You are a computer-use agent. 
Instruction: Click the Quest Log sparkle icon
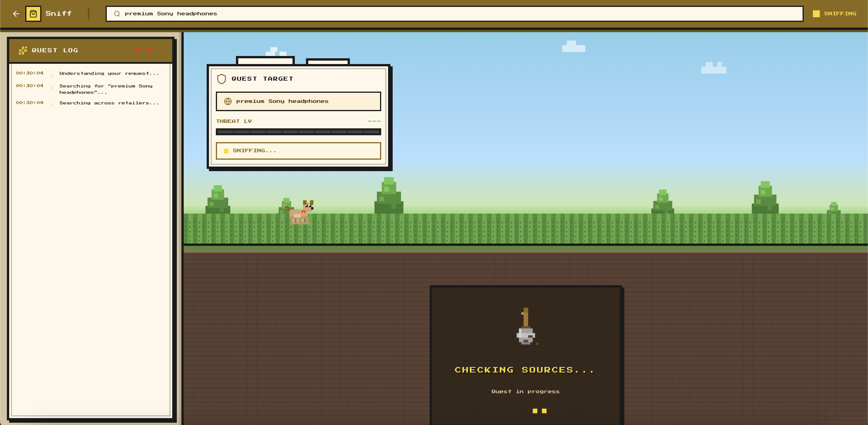coord(23,51)
